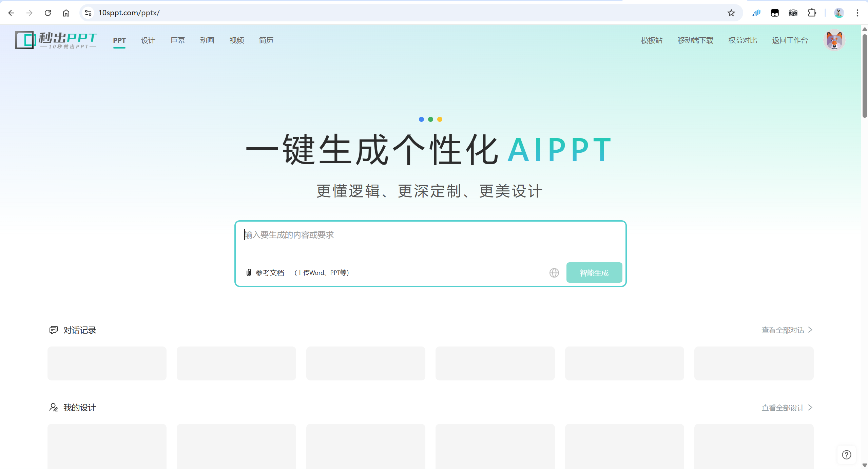View site information icon in address bar

(x=88, y=13)
